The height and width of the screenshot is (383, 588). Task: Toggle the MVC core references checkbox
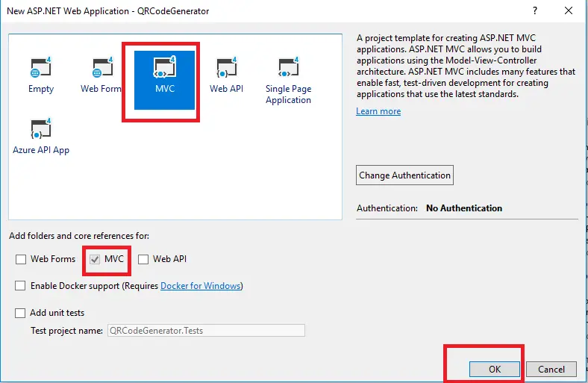pyautogui.click(x=95, y=260)
